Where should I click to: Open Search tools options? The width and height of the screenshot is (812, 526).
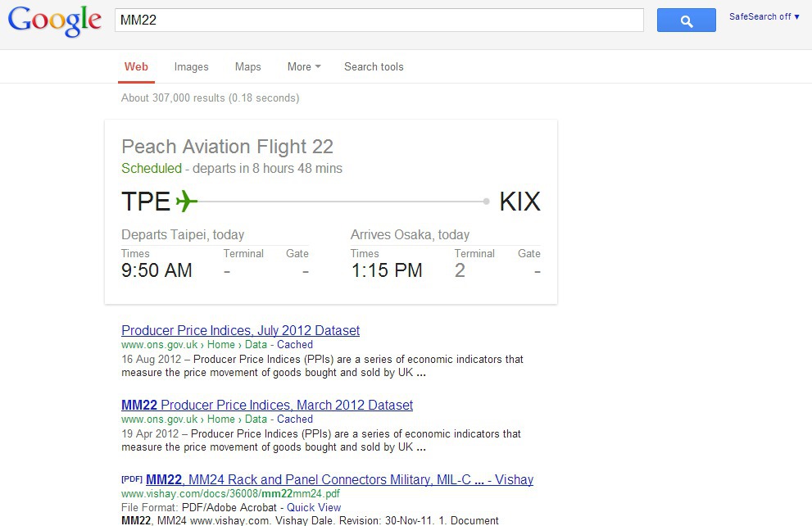coord(374,67)
